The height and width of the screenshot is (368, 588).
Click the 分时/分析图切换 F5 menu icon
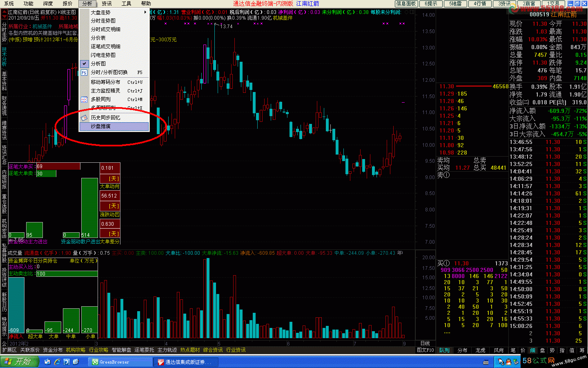(84, 72)
